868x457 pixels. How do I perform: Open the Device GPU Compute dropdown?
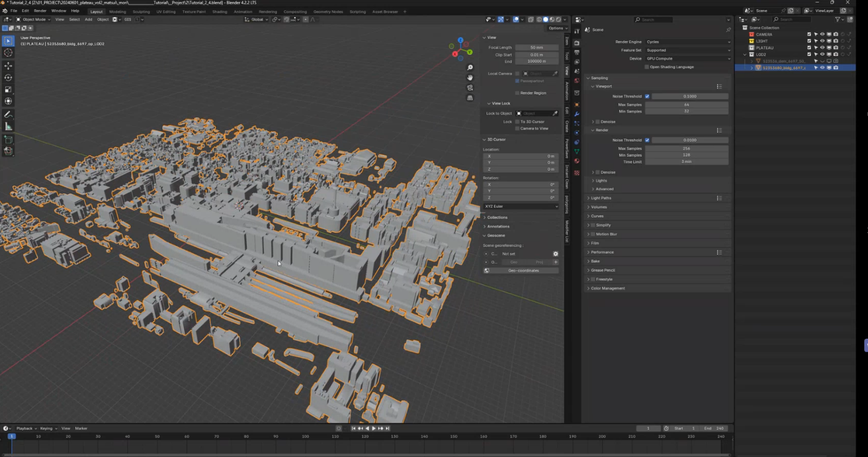[688, 59]
